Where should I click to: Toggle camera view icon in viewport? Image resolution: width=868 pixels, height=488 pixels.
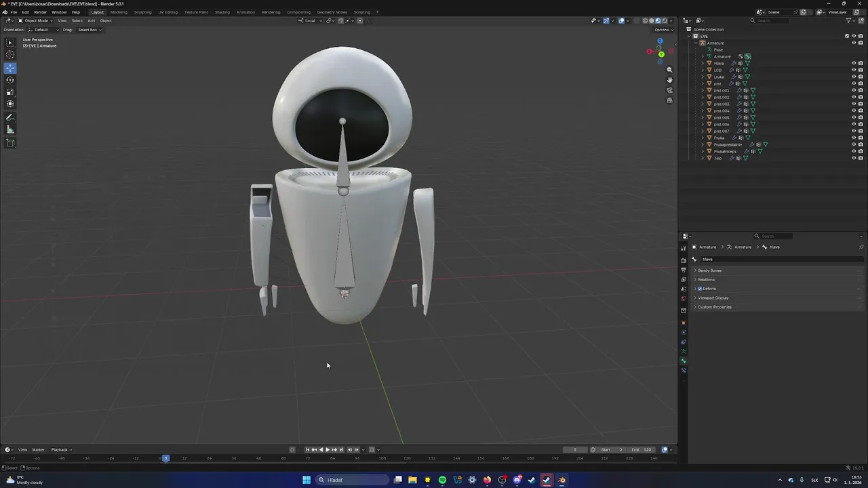click(x=670, y=90)
